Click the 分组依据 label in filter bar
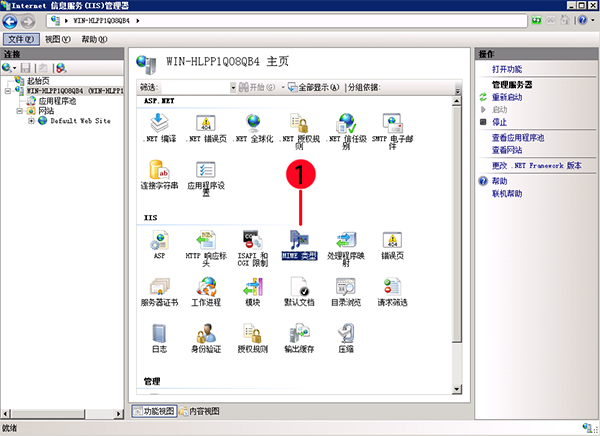Screen dimensions: 600x436 click(364, 88)
